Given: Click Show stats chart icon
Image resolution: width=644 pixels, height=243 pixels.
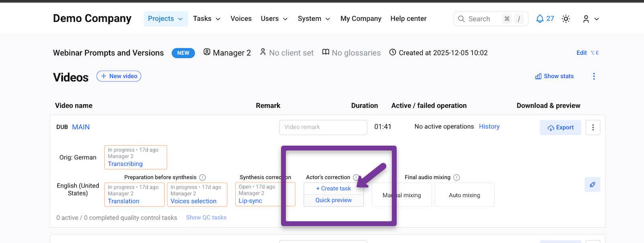Looking at the screenshot, I should (538, 76).
